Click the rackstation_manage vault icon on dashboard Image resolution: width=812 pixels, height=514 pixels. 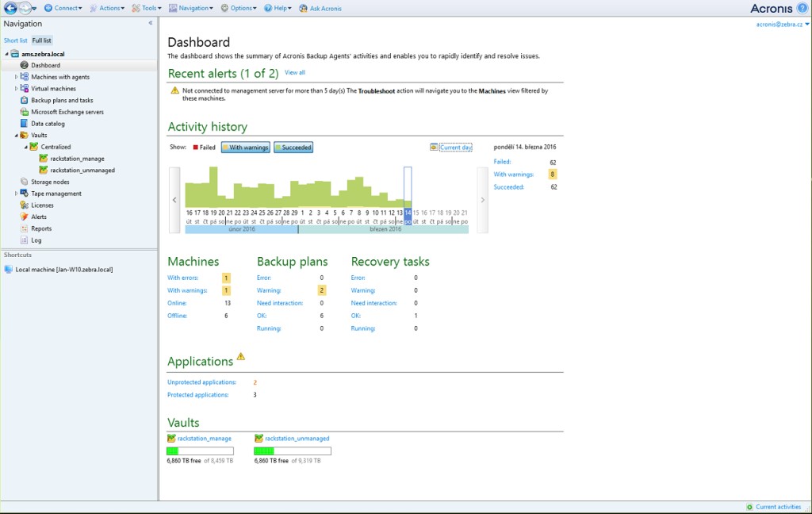pos(171,439)
